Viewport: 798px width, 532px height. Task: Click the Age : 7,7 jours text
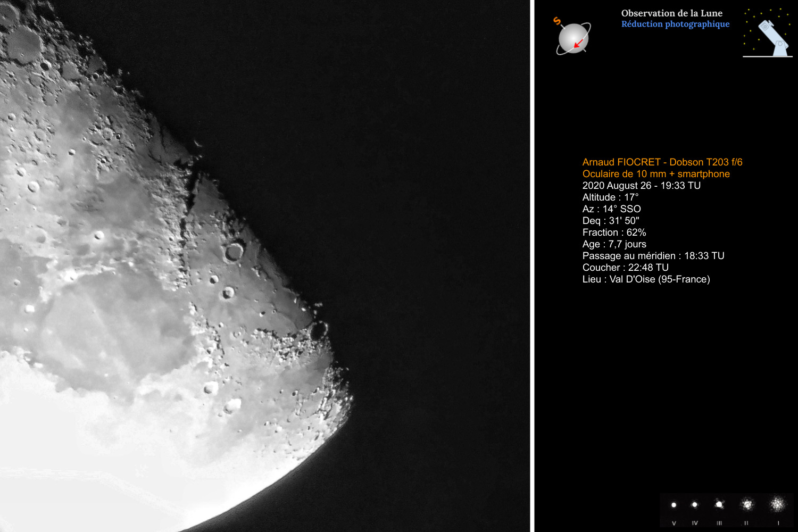point(614,244)
